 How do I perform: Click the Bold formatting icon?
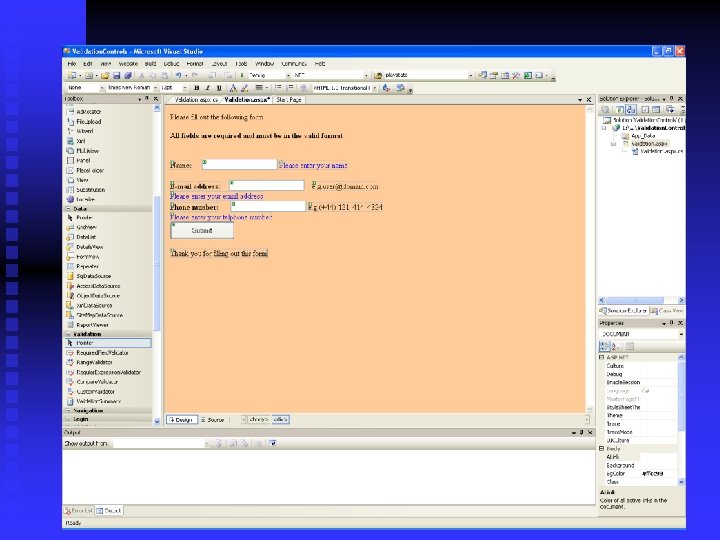pyautogui.click(x=197, y=88)
